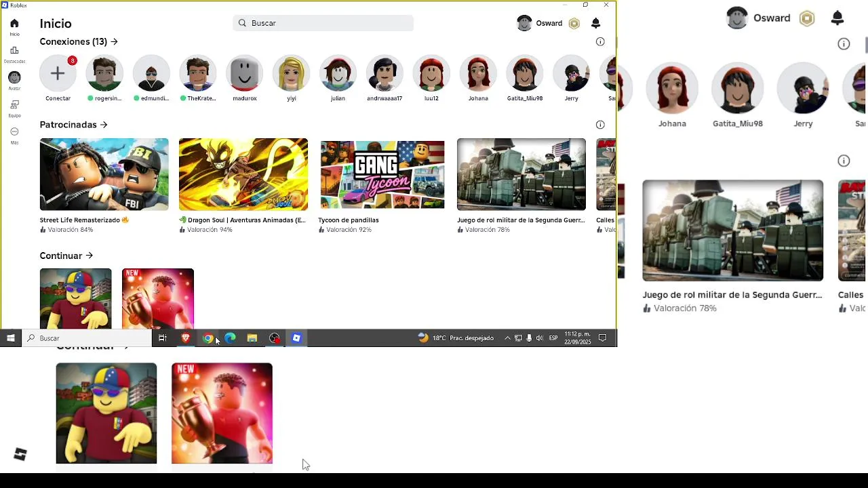Open the 18°C weather widget
The height and width of the screenshot is (488, 868).
pos(456,338)
